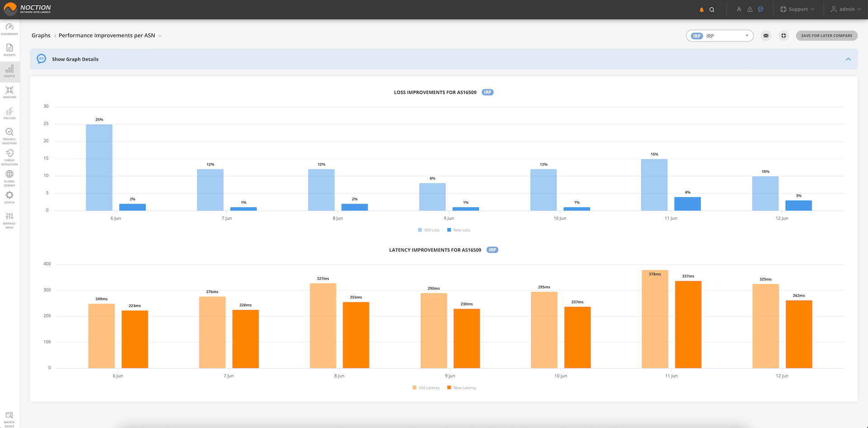Toggle the New Loss legend entry

click(459, 230)
